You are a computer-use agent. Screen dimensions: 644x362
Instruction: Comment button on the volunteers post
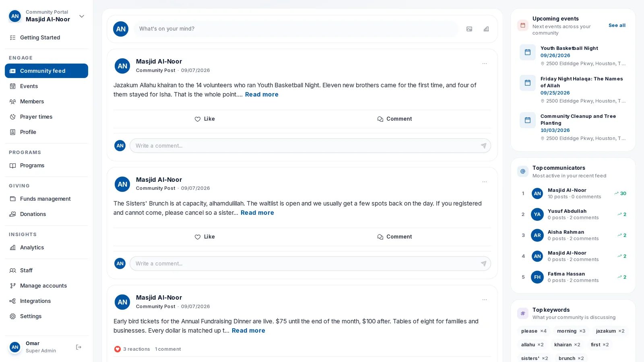pos(394,119)
